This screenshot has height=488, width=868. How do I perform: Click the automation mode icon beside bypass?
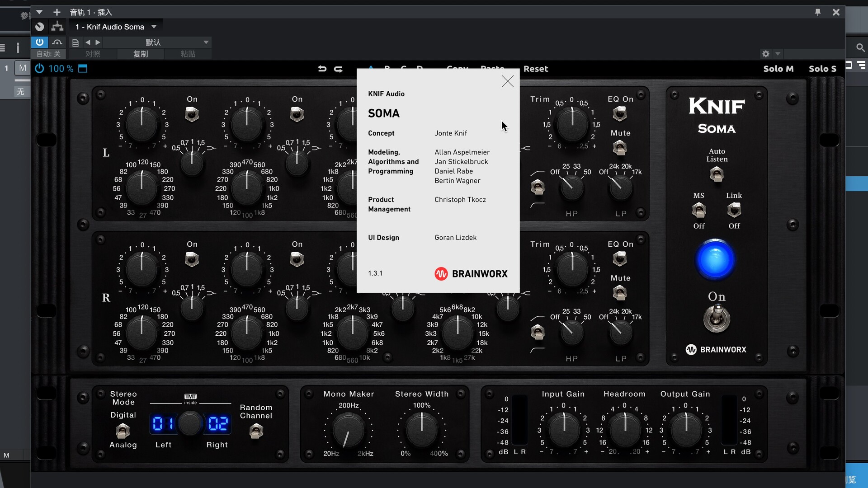(x=57, y=42)
